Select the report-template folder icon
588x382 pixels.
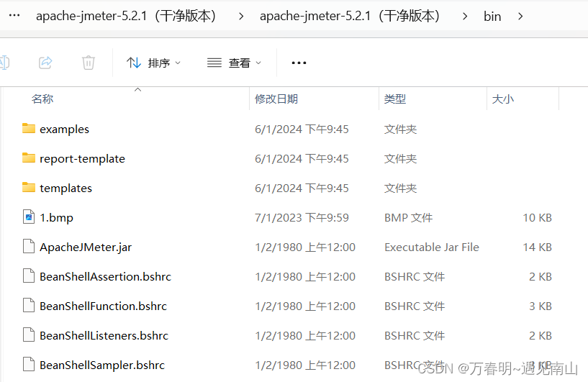pos(29,158)
